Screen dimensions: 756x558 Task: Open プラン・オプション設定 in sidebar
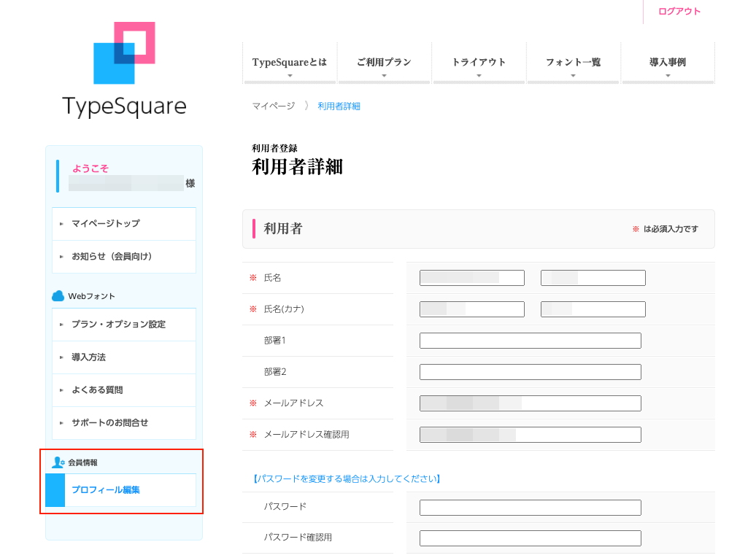click(x=124, y=325)
